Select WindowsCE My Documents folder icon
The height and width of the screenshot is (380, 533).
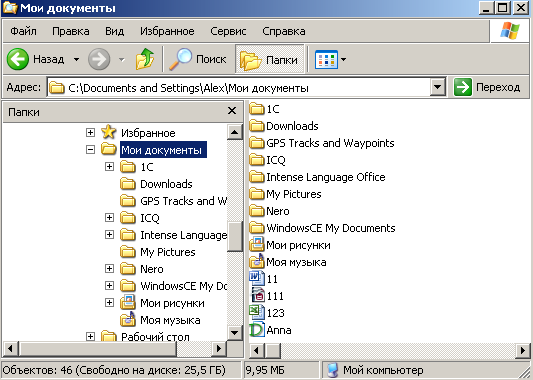[x=257, y=228]
